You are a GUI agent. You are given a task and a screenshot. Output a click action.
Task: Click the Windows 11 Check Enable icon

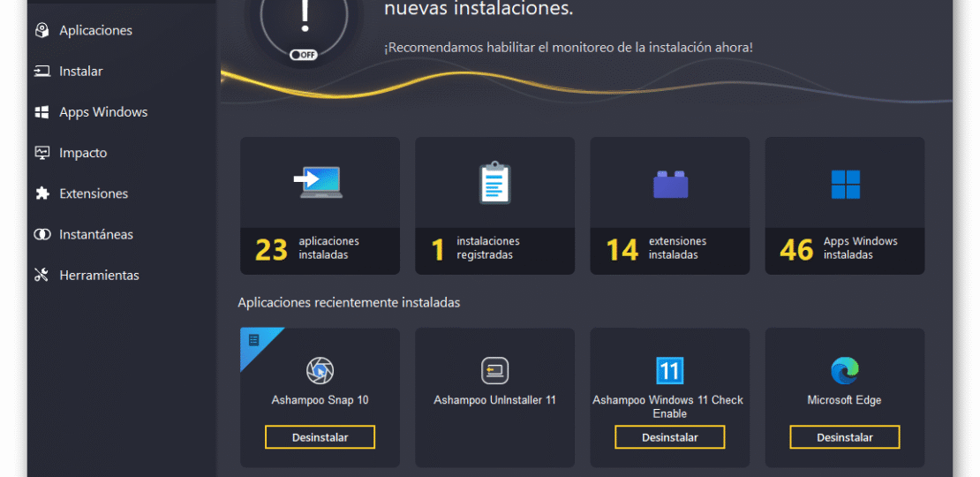click(x=670, y=371)
